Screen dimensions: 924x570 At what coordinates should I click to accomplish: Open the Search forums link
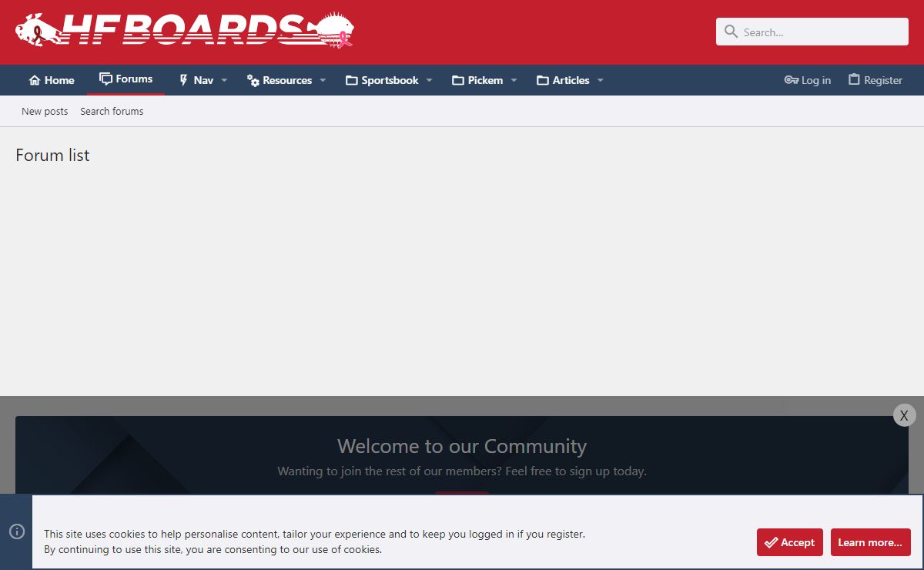(112, 111)
